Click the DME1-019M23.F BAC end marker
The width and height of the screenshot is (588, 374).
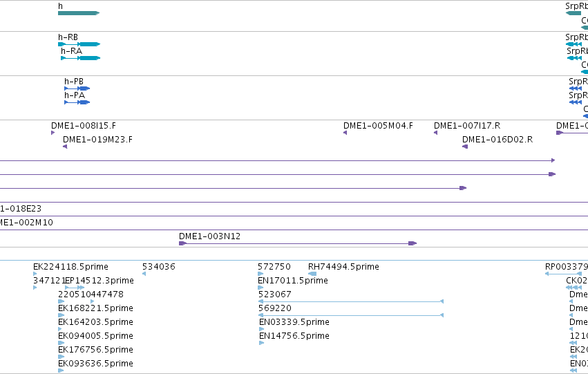pyautogui.click(x=65, y=147)
